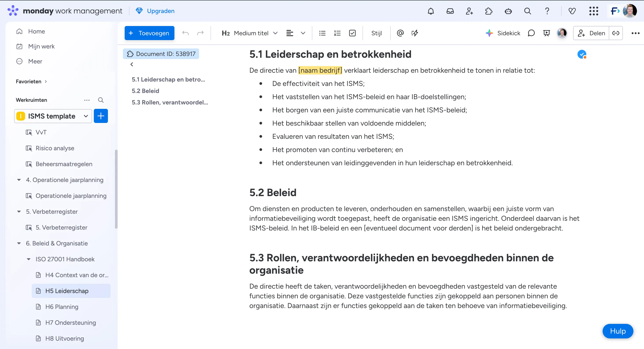Insert a bulleted list
This screenshot has height=349, width=644.
322,33
